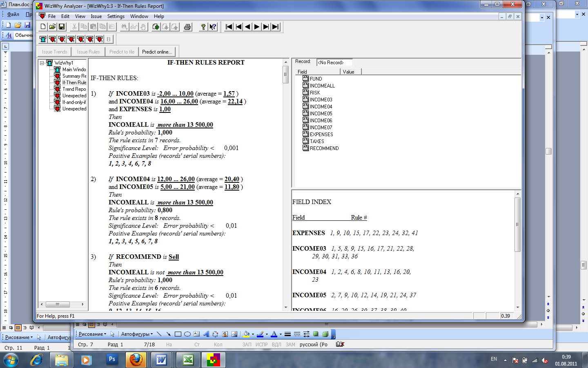Click the Font Color letter A swatch

[274, 334]
